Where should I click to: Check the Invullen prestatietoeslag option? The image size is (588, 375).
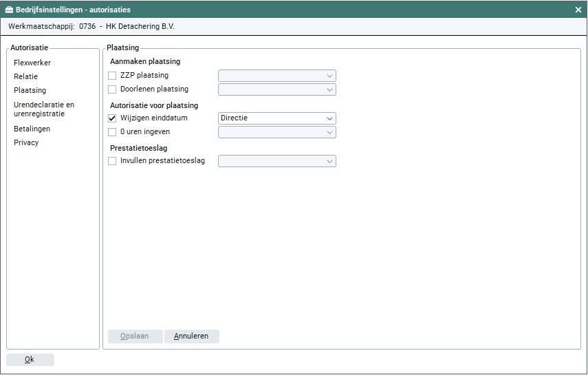[x=113, y=161]
